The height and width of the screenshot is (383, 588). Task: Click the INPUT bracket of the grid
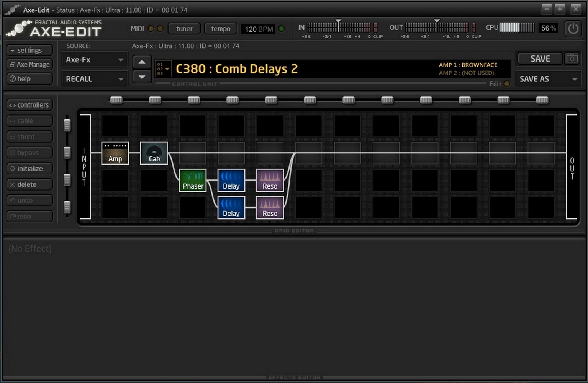(84, 167)
